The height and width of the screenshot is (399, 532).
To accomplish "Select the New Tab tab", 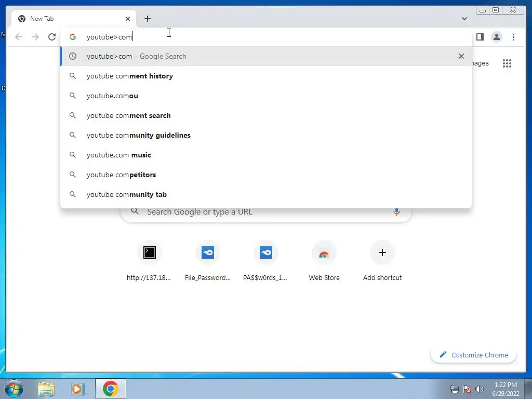I will point(74,19).
